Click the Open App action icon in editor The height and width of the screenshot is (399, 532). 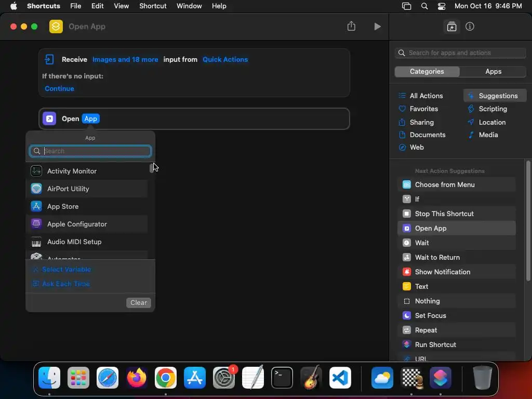(x=49, y=119)
